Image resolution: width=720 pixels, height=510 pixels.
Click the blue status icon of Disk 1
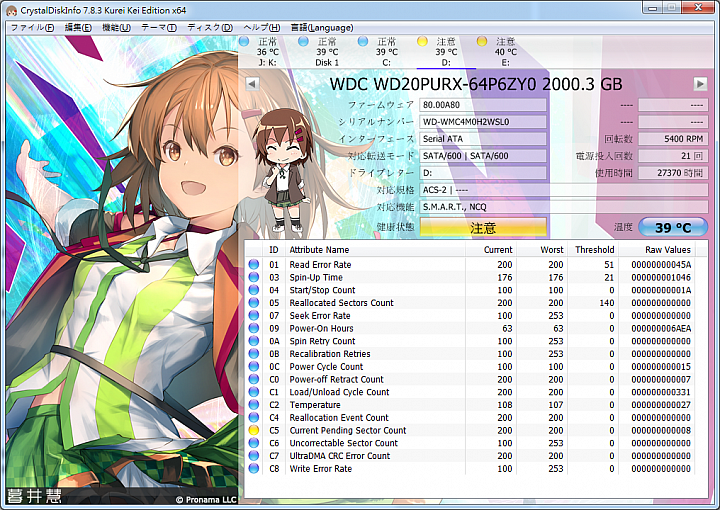303,42
